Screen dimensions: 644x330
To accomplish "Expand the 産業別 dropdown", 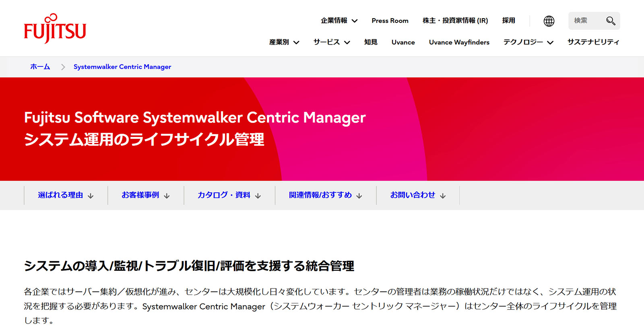I will [284, 42].
